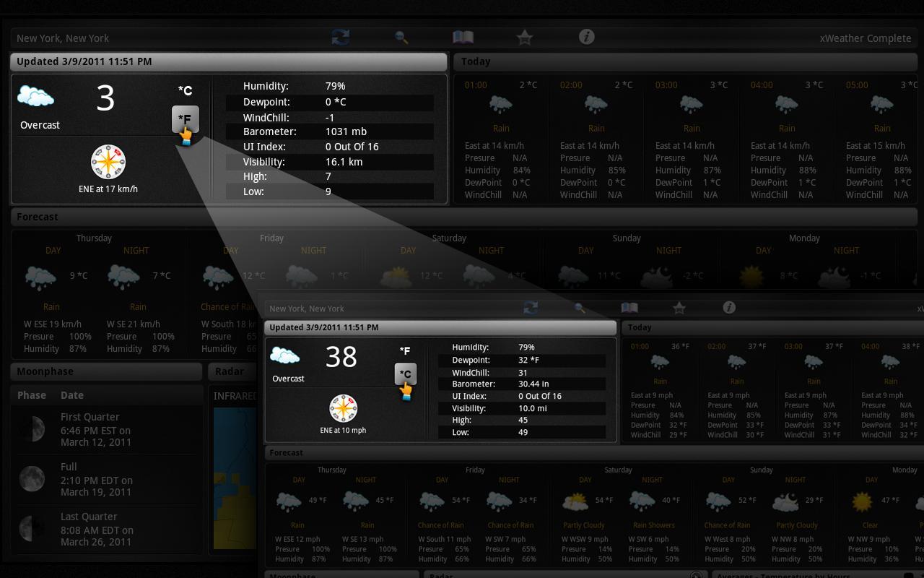The image size is (924, 578).
Task: Collapse the Moonphase panel
Action: point(105,371)
